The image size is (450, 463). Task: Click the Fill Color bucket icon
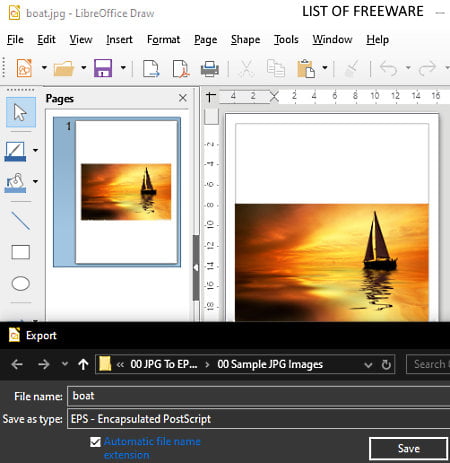15,183
